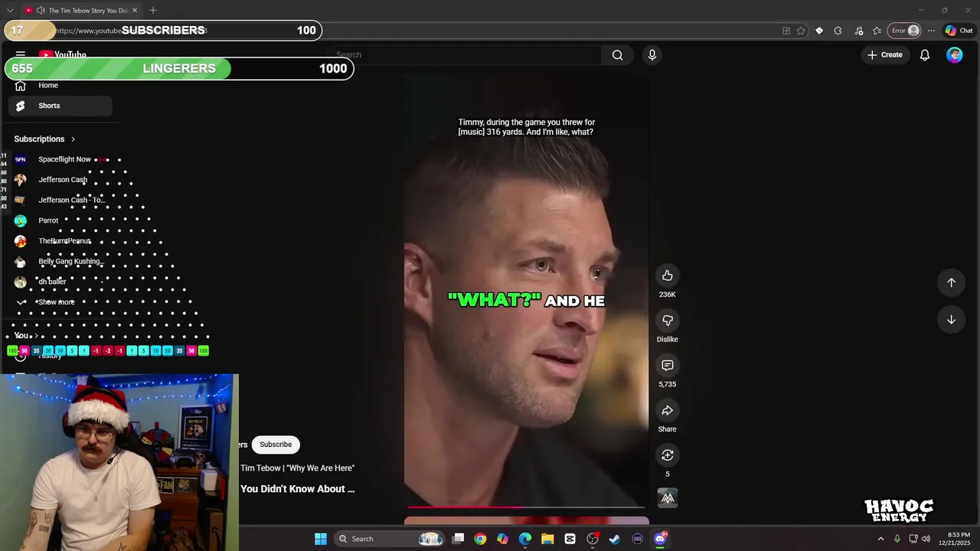The image size is (980, 551).
Task: Start voice search with microphone icon
Action: (x=652, y=55)
